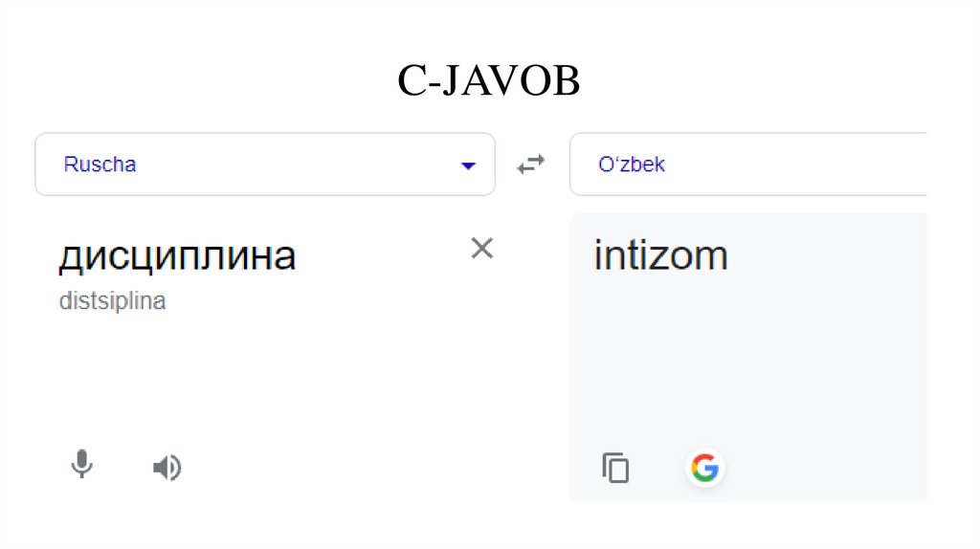
Task: Click the letter C in the heading
Action: pyautogui.click(x=412, y=82)
